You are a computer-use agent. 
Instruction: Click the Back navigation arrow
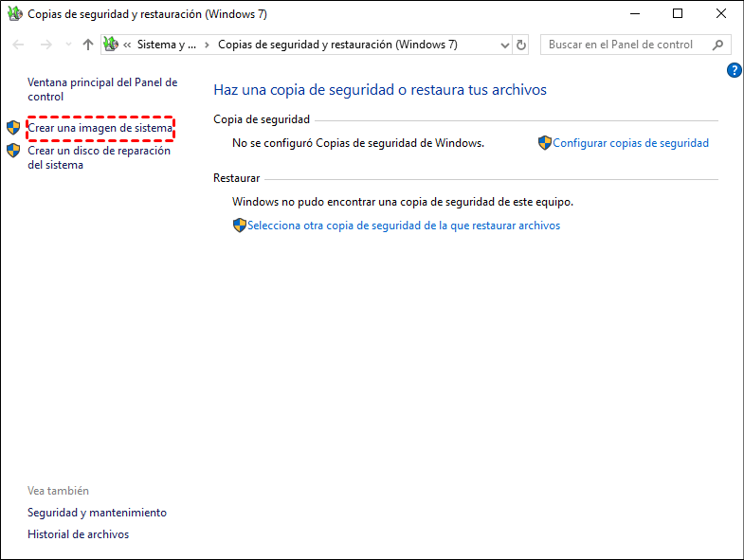(19, 45)
